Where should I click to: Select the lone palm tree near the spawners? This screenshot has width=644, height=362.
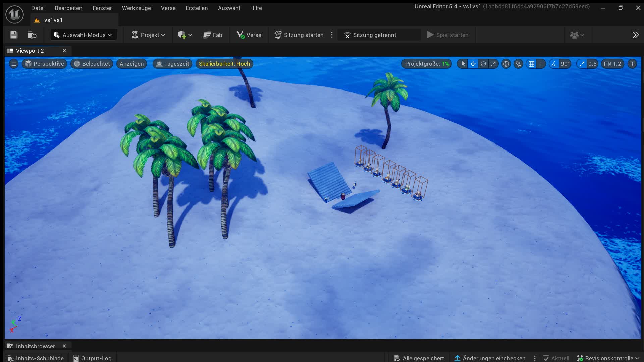387,111
